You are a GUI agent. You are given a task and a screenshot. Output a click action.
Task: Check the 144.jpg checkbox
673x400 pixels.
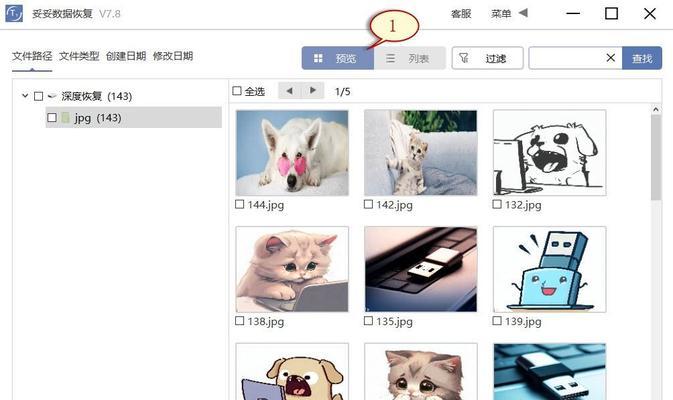tap(239, 204)
